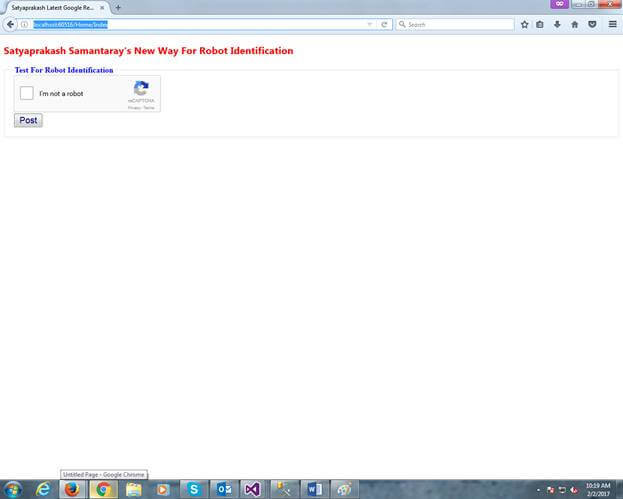This screenshot has height=499, width=623.
Task: Open Outlook from the taskbar
Action: (224, 489)
